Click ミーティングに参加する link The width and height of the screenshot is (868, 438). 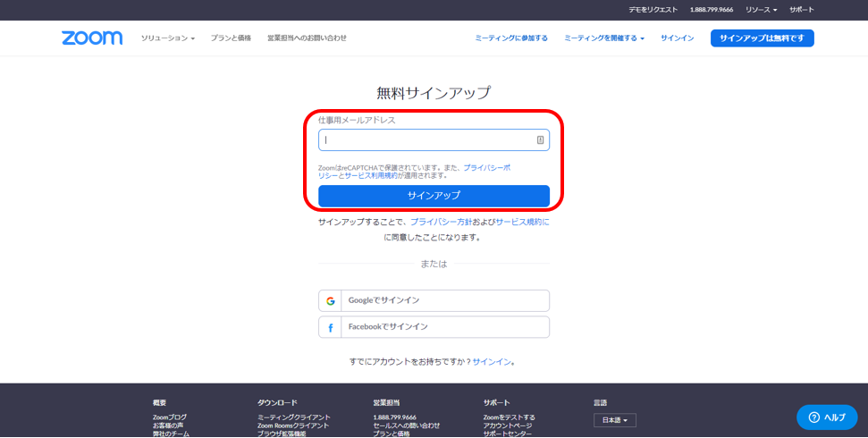click(x=511, y=38)
